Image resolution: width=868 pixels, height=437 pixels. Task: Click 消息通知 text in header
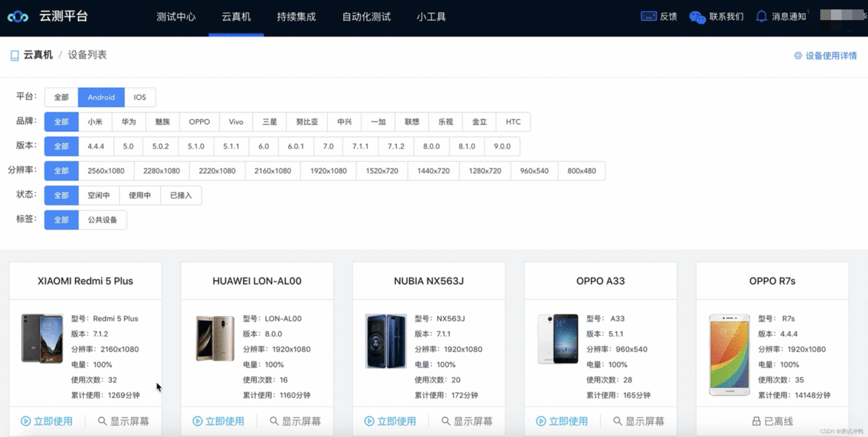[789, 17]
